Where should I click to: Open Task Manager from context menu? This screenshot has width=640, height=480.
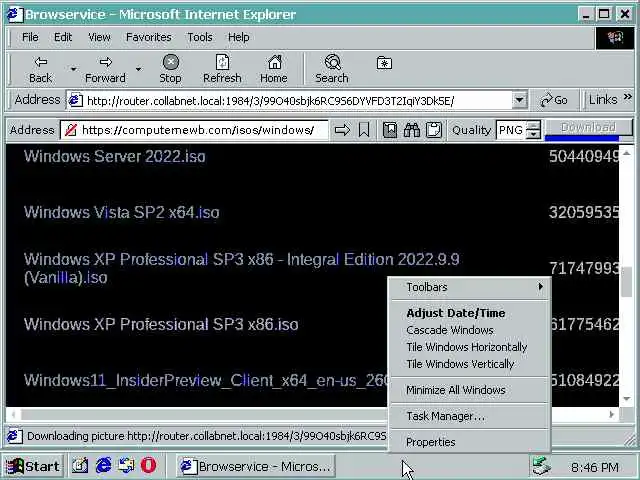tap(469, 416)
